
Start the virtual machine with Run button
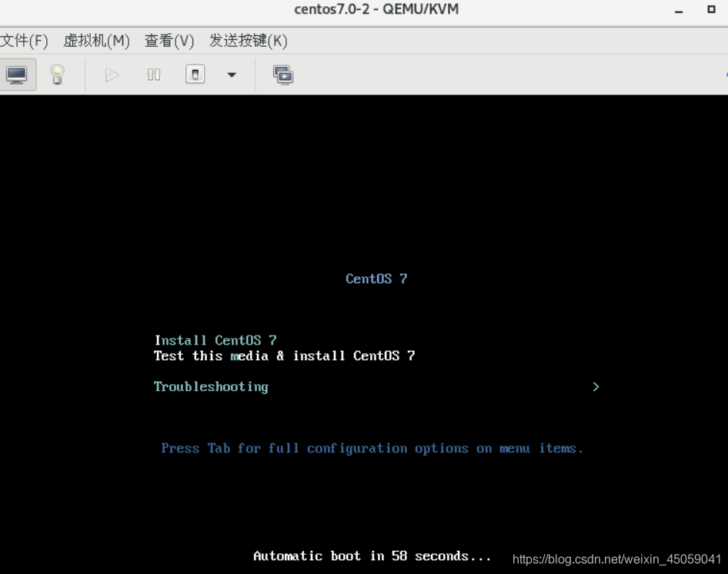coord(112,75)
